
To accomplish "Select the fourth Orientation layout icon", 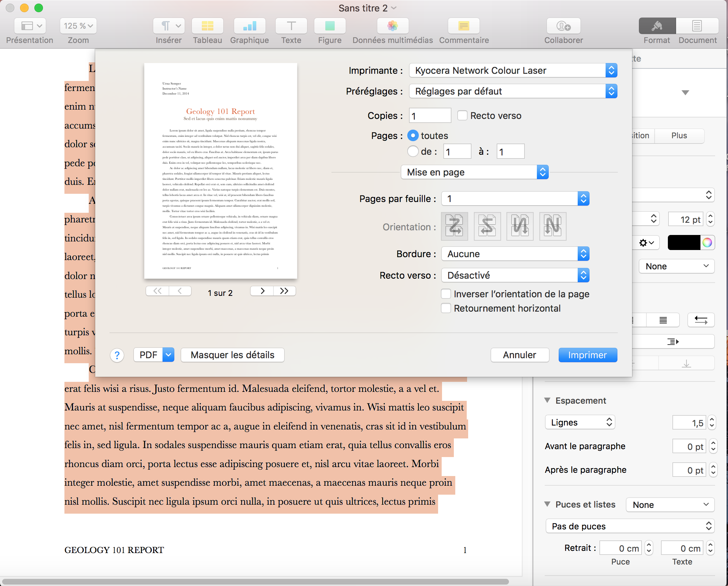I will [x=553, y=226].
